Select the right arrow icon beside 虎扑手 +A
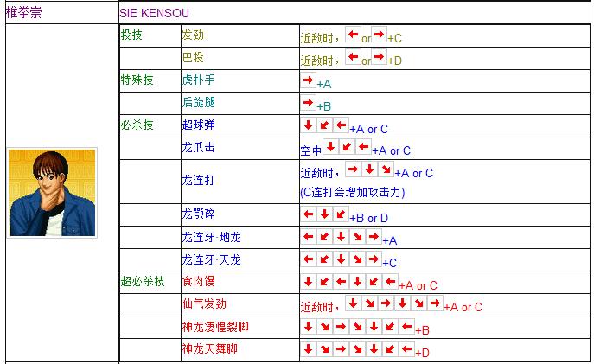Screen dimensions: 594x364 tap(309, 80)
